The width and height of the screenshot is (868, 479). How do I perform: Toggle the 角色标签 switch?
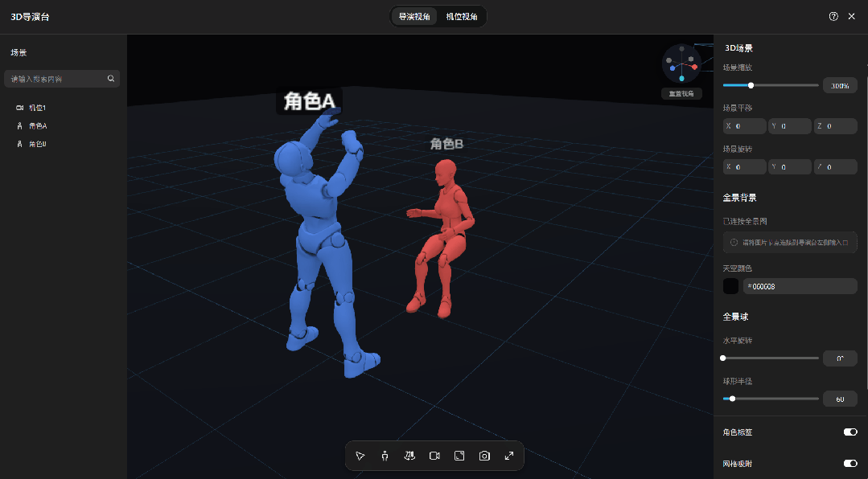(x=850, y=432)
